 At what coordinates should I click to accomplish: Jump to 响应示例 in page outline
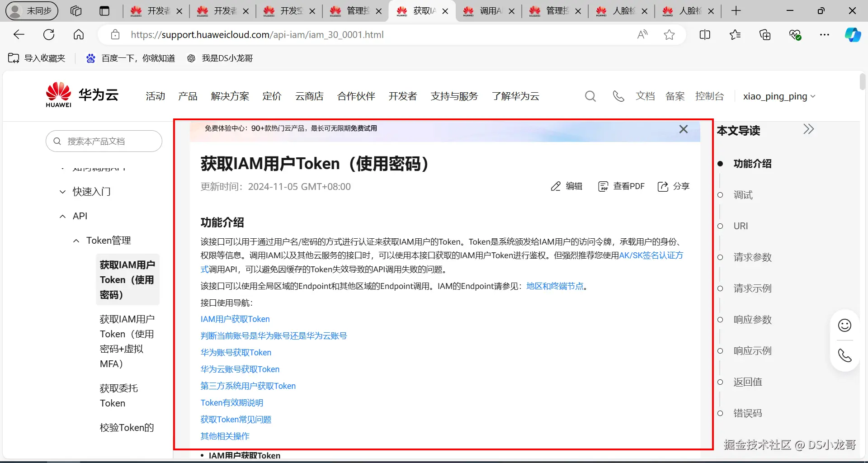tap(752, 351)
